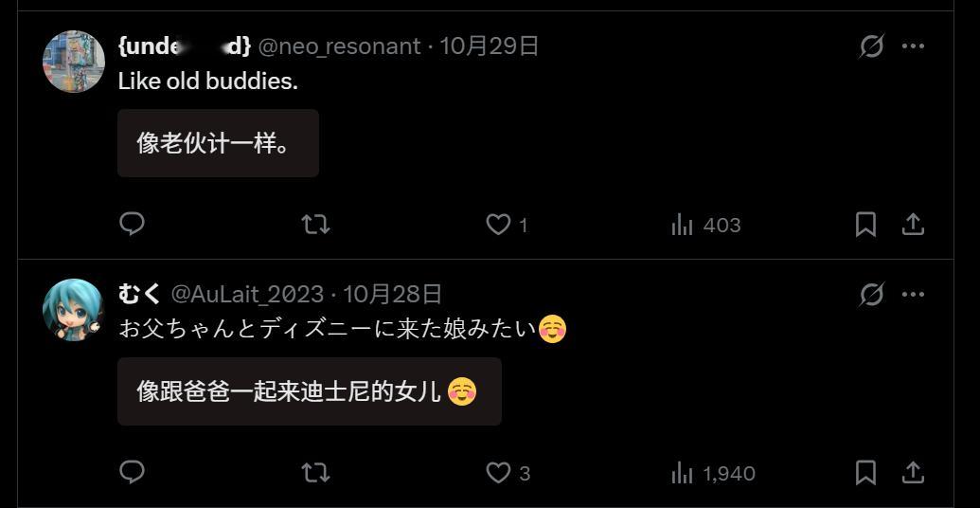
Task: View analytics showing 403 views
Action: tap(705, 225)
